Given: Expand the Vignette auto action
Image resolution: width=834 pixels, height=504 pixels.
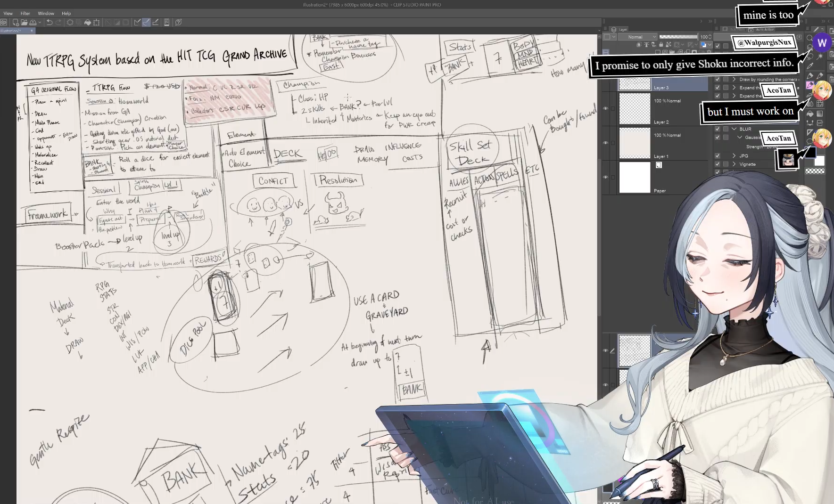Looking at the screenshot, I should pos(734,164).
